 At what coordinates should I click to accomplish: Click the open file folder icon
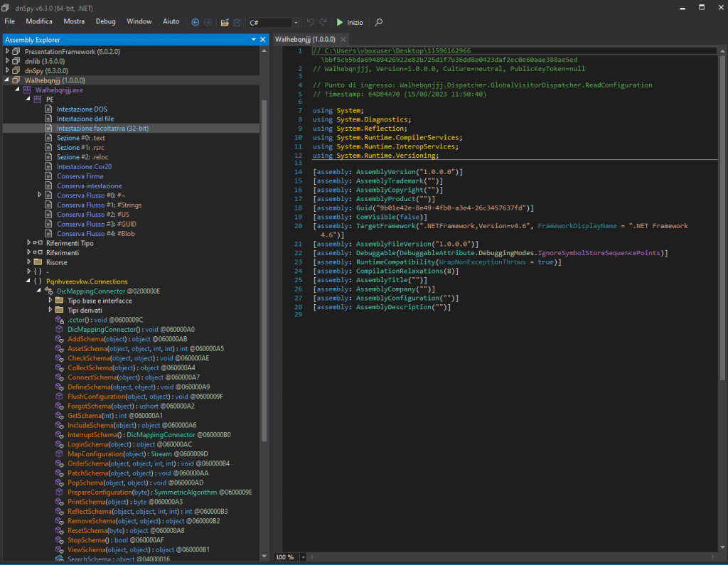coord(225,22)
